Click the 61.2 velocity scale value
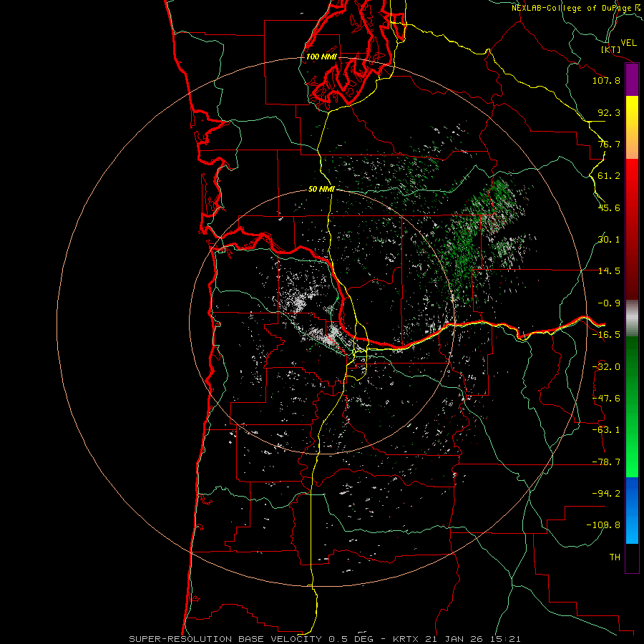Image resolution: width=644 pixels, height=644 pixels. (609, 176)
